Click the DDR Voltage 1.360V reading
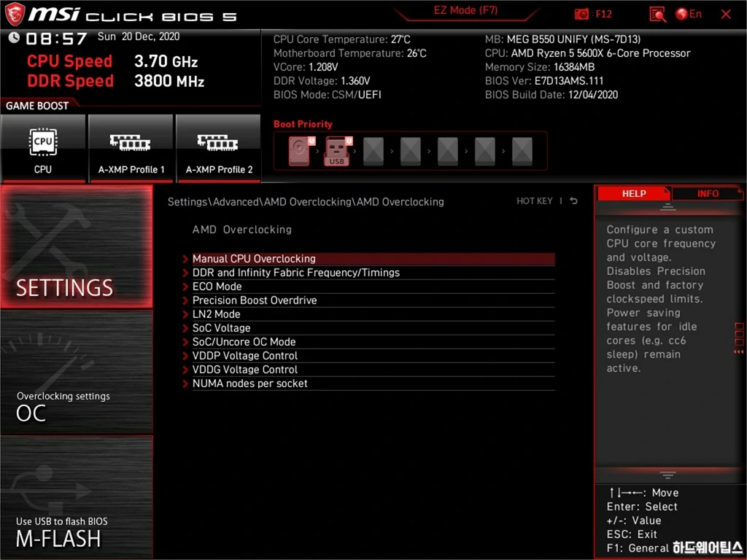The width and height of the screenshot is (747, 560). (x=322, y=81)
